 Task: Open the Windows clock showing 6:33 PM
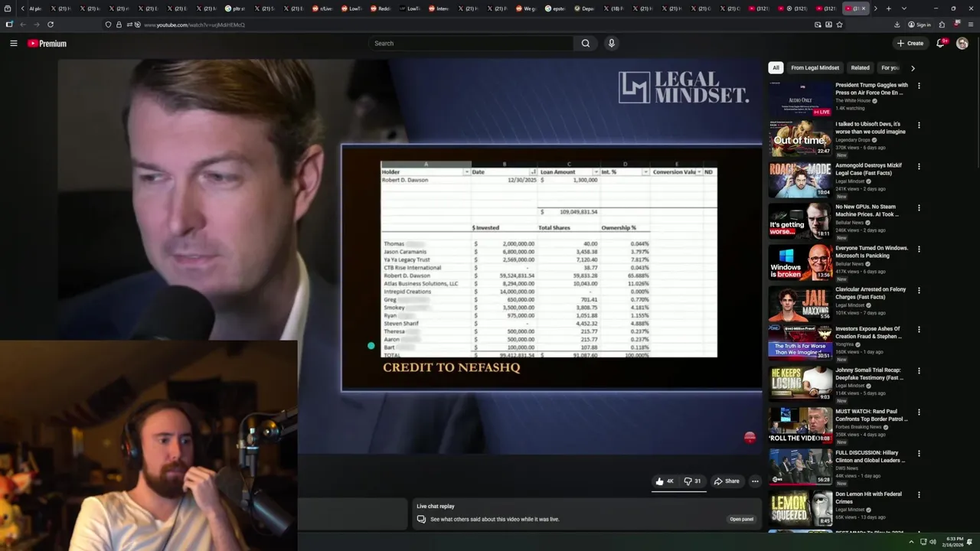click(x=955, y=542)
